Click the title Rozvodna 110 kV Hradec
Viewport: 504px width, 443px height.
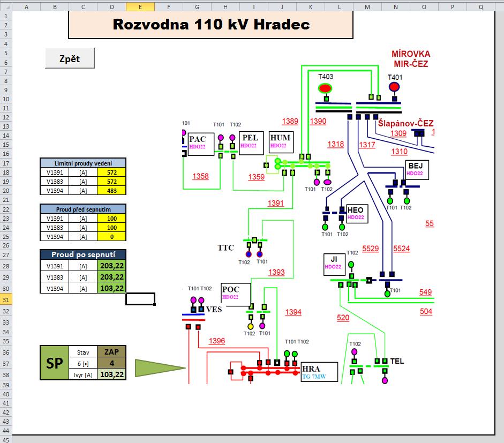(x=211, y=25)
